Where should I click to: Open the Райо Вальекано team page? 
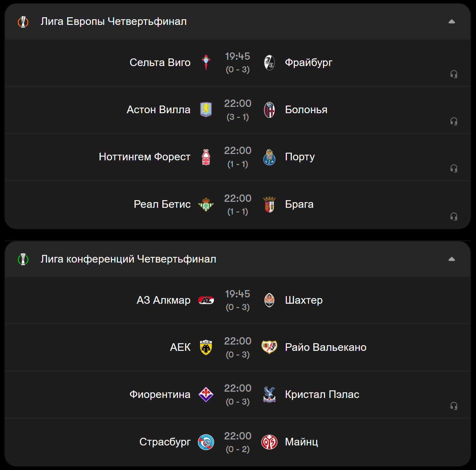pos(325,347)
